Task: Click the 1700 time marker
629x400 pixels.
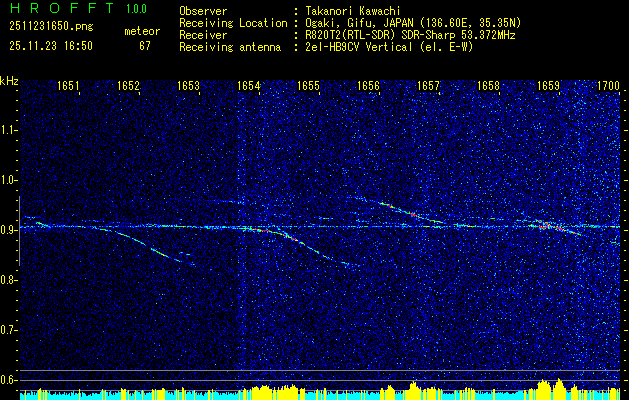Action: pos(608,85)
